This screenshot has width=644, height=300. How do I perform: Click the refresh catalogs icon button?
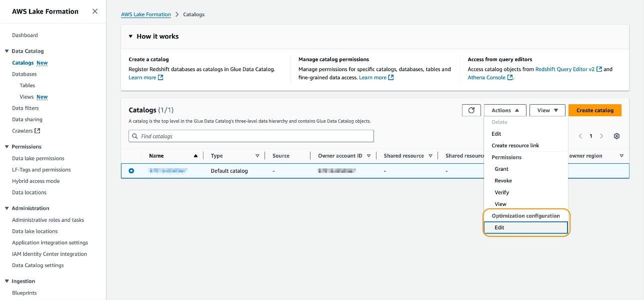(471, 110)
